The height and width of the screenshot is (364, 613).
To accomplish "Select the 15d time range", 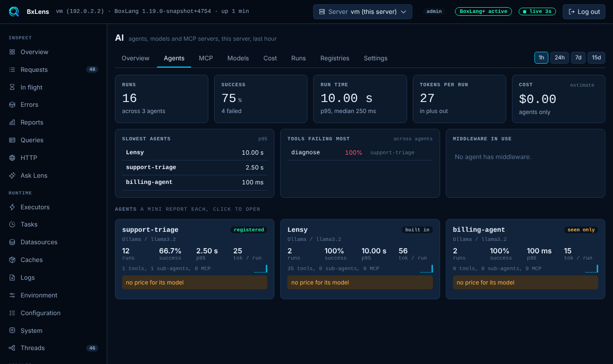I will pyautogui.click(x=596, y=57).
